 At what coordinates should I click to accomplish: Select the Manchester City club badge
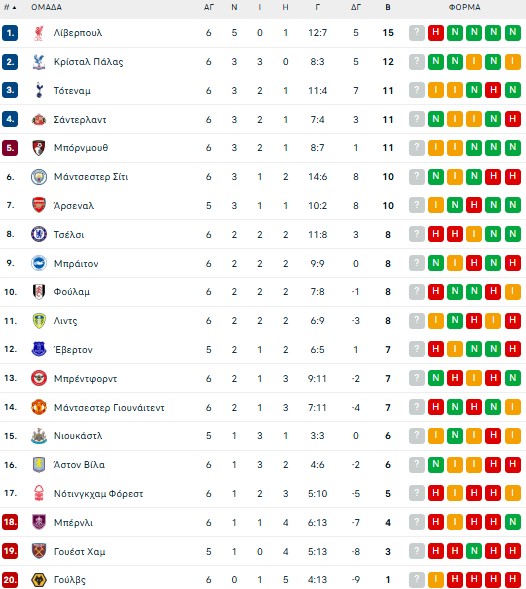point(39,177)
